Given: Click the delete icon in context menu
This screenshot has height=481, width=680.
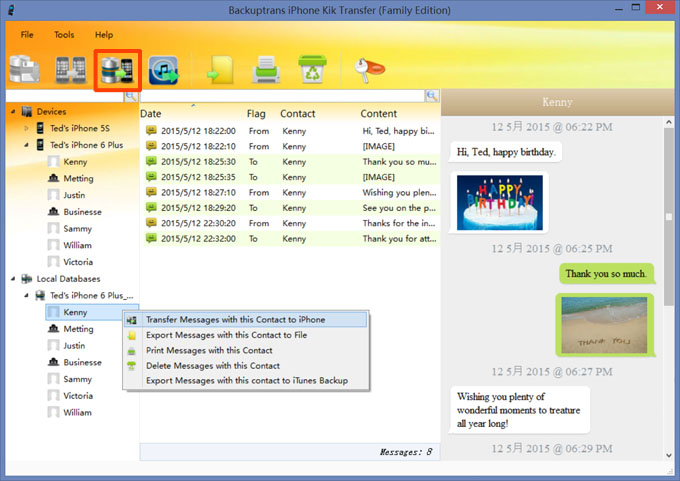Looking at the screenshot, I should click(131, 366).
